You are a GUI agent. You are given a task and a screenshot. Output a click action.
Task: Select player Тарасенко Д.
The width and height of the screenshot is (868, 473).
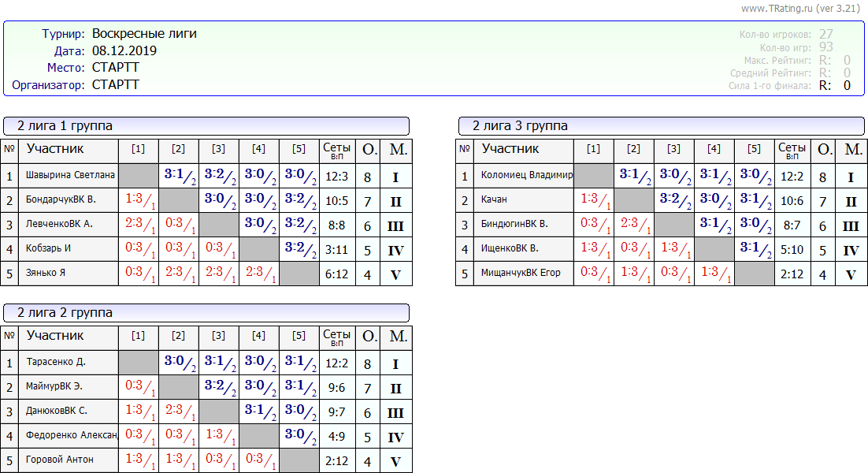55,363
